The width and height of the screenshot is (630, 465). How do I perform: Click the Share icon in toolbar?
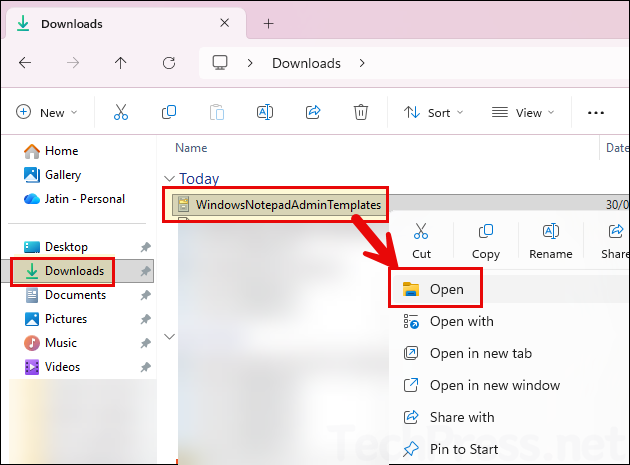[313, 113]
